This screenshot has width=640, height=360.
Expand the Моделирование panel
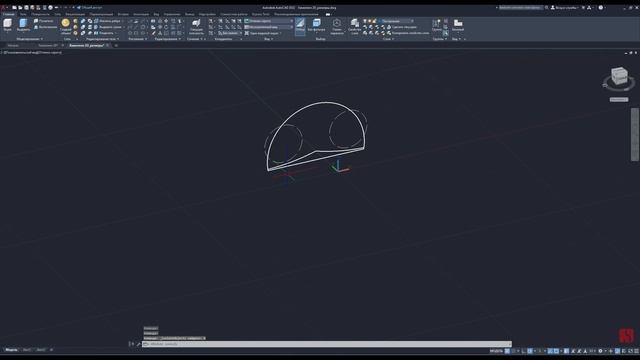click(x=29, y=39)
